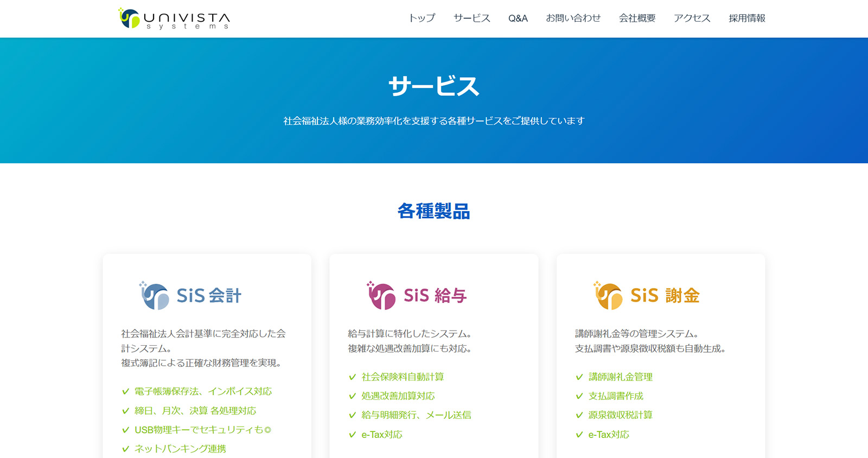The width and height of the screenshot is (868, 458).
Task: Open 採用情報 in the top navigation
Action: click(747, 18)
